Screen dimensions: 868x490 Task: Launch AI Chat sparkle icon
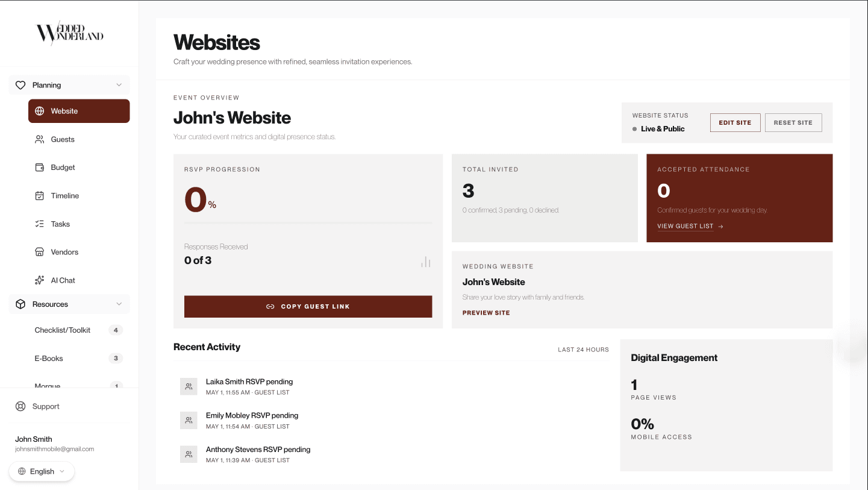coord(39,280)
